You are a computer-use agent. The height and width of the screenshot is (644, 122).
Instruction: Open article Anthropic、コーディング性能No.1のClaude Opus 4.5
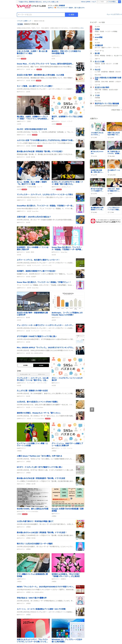[x=67, y=314]
